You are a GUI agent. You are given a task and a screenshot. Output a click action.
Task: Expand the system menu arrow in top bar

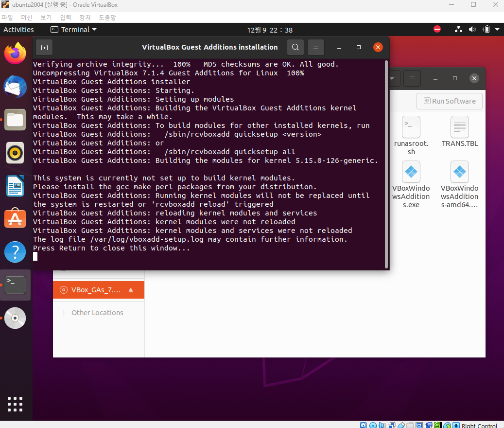(497, 30)
